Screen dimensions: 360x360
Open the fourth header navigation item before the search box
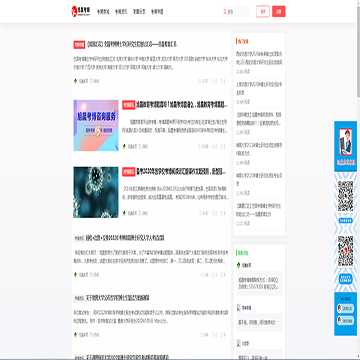tap(157, 12)
